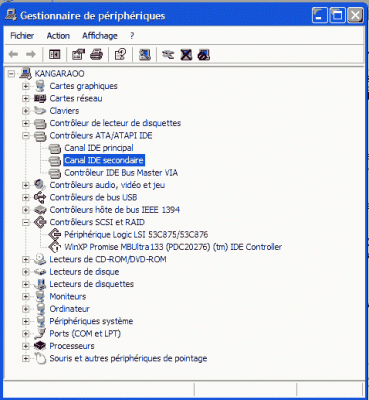Image resolution: width=369 pixels, height=400 pixels.
Task: Click the Contrôleurs de bus USB icon
Action: [x=40, y=197]
